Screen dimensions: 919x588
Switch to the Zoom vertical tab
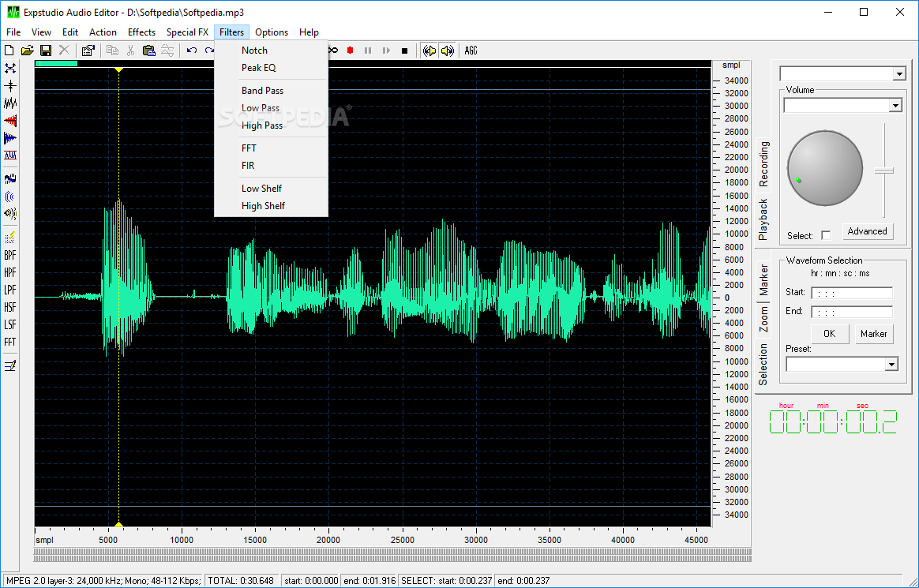[763, 319]
